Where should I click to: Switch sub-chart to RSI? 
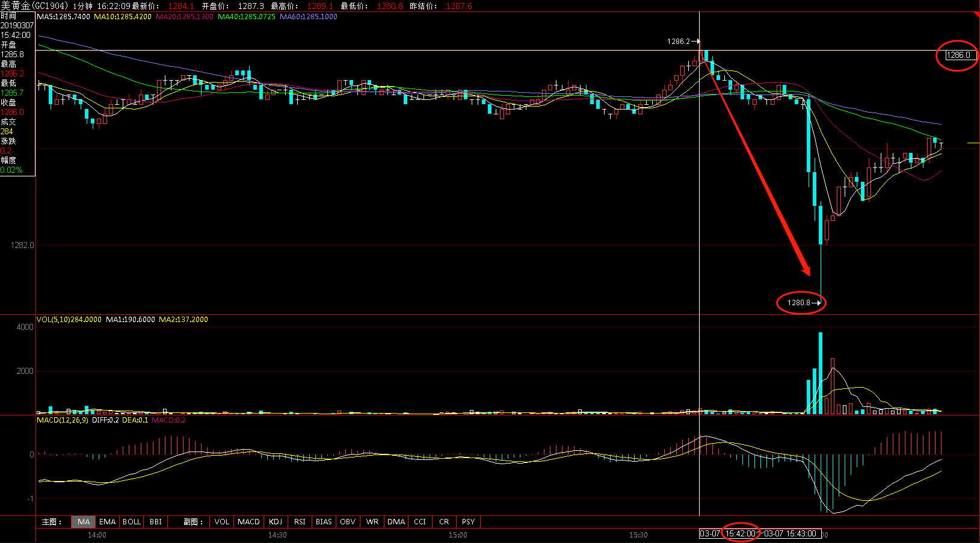click(x=300, y=522)
